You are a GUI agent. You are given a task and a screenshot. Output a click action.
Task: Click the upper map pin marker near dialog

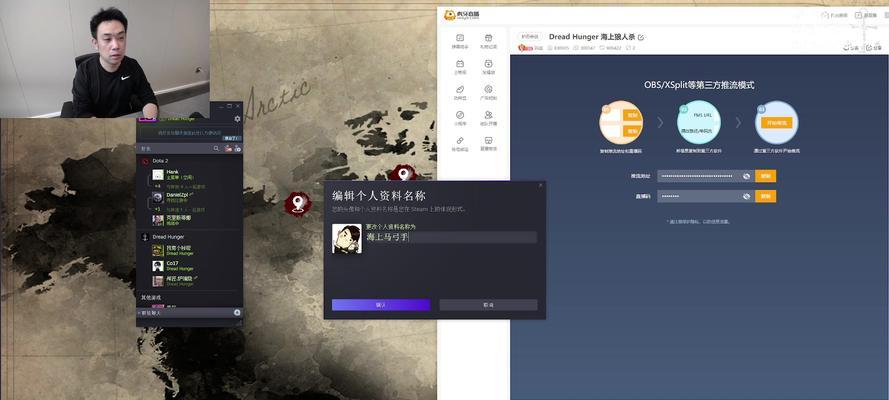click(404, 173)
